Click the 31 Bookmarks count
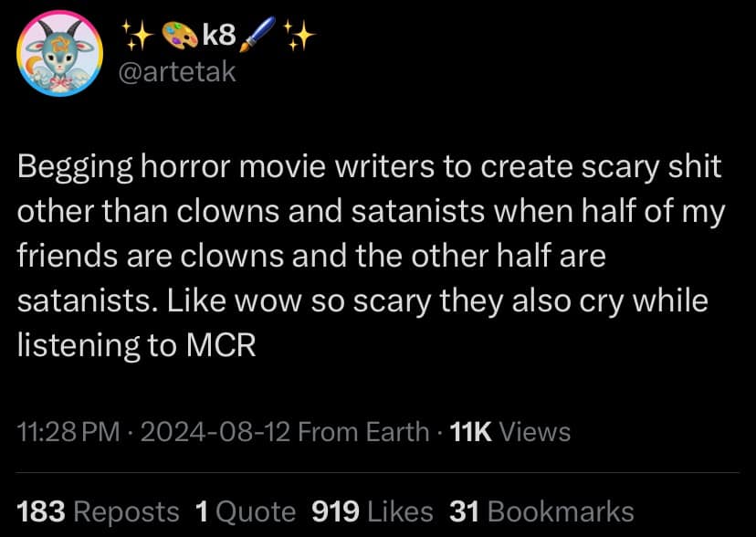756x537 pixels. 541,511
